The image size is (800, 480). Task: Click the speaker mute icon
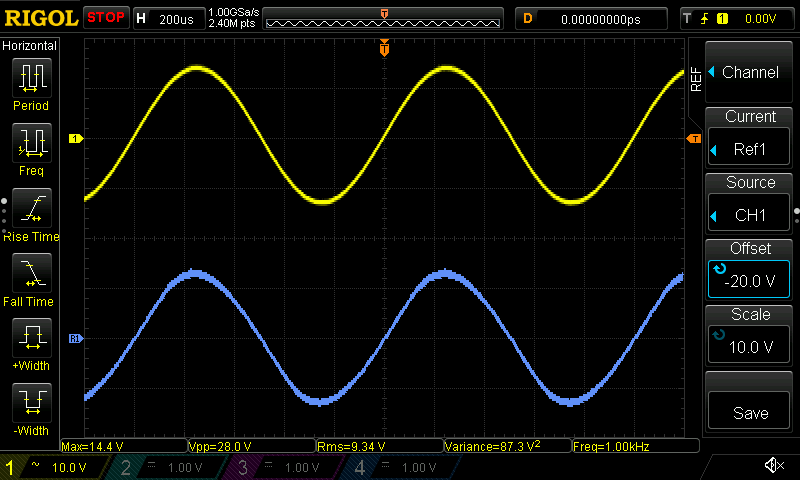pos(773,466)
